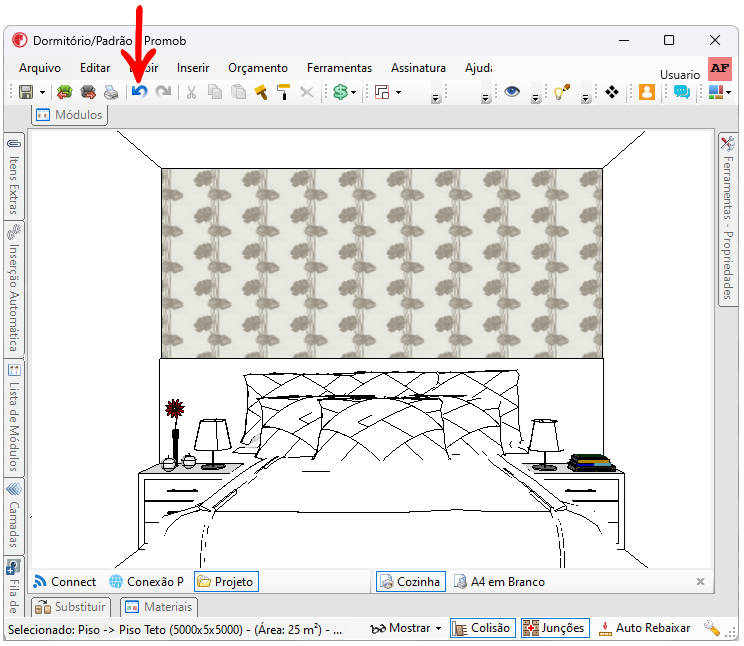Image resolution: width=744 pixels, height=646 pixels.
Task: Toggle the Colisão collision option
Action: (482, 628)
